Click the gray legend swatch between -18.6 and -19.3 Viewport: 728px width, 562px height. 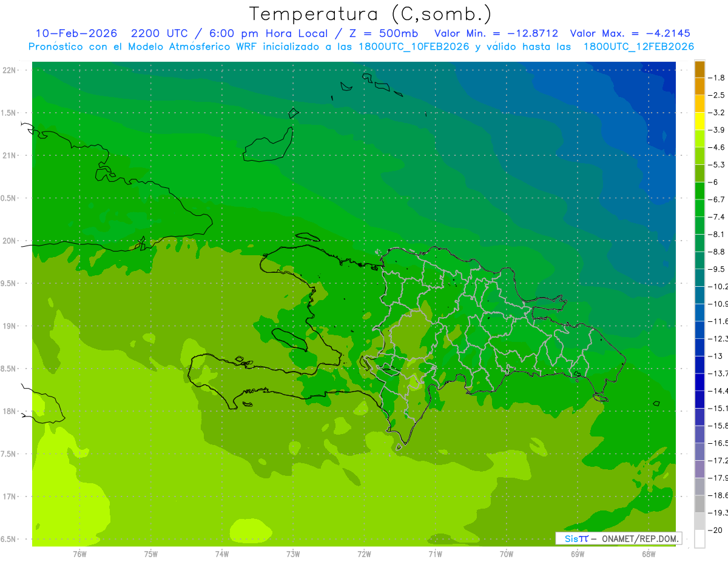pyautogui.click(x=699, y=503)
